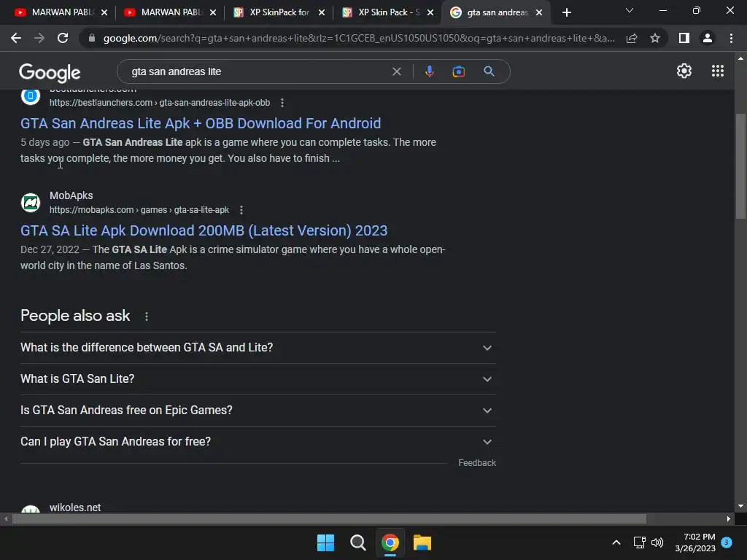Reload the current page

pos(63,38)
